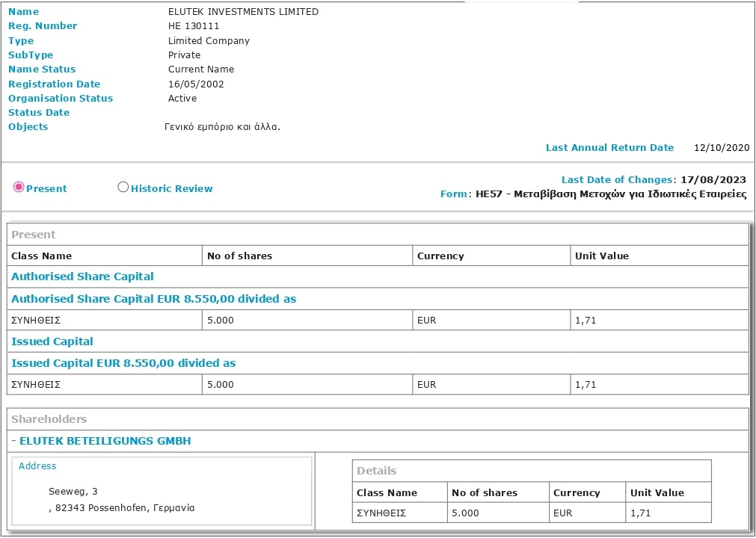
Task: Click the Registration Date field label
Action: pos(54,84)
